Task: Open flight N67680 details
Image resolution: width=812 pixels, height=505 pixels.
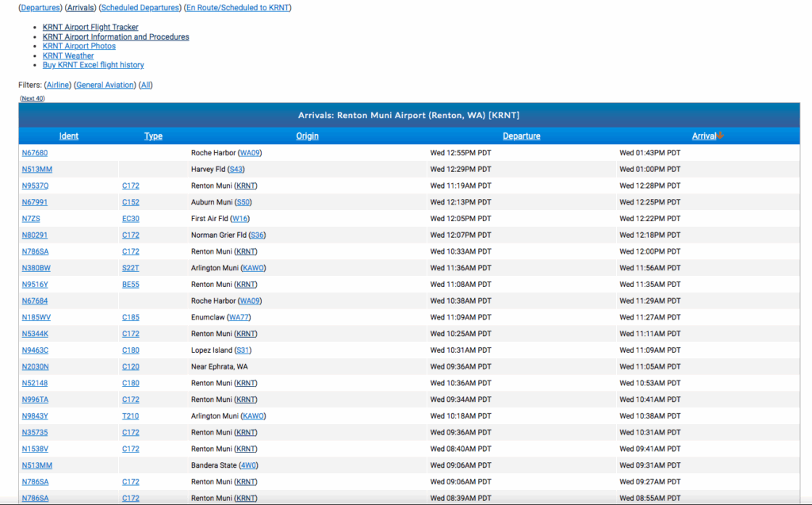Action: click(35, 153)
